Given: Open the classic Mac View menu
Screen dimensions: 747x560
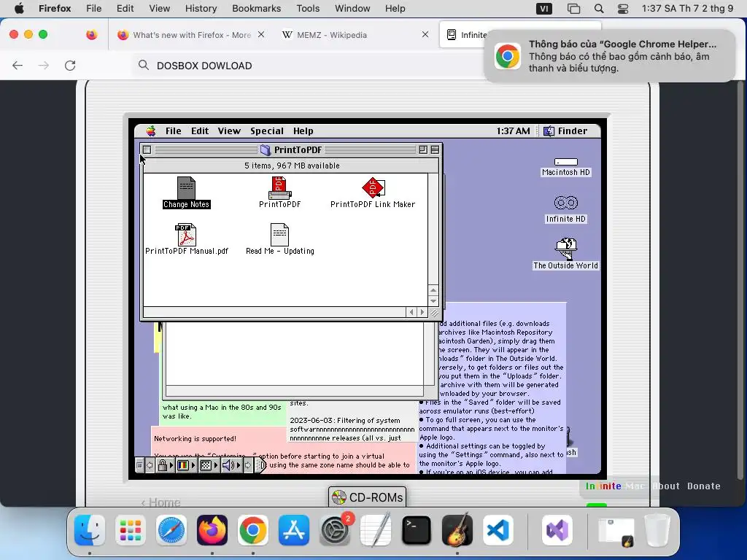Looking at the screenshot, I should coord(229,131).
